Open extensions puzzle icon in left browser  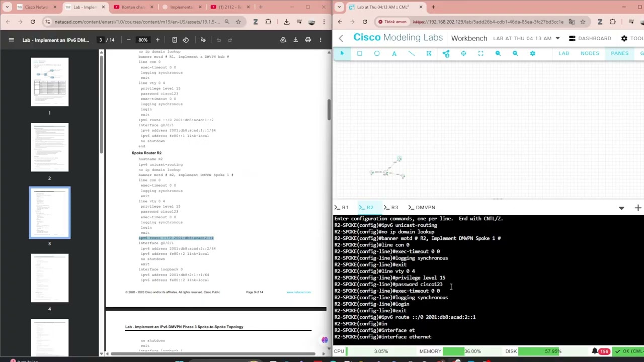[x=268, y=22]
